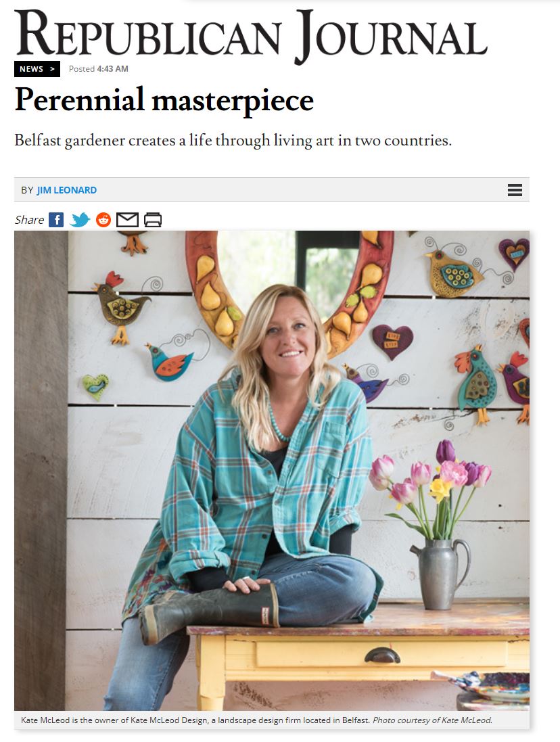Open the hamburger menu in the byline bar
Screen dimensions: 560x742
click(x=515, y=190)
